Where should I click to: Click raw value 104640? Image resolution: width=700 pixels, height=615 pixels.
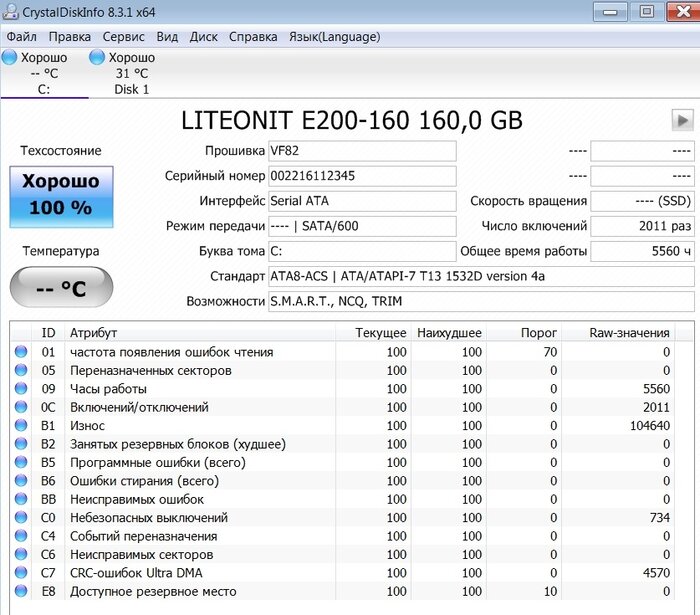click(650, 426)
